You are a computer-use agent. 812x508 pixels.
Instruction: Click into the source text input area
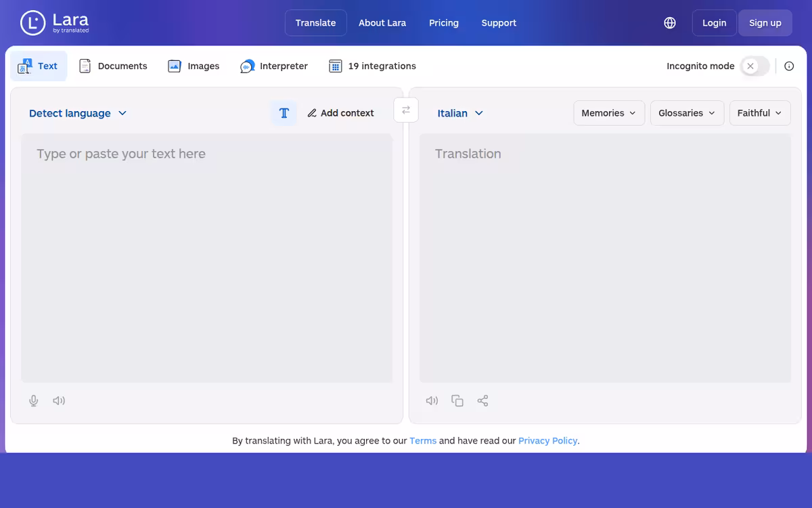pos(207,258)
